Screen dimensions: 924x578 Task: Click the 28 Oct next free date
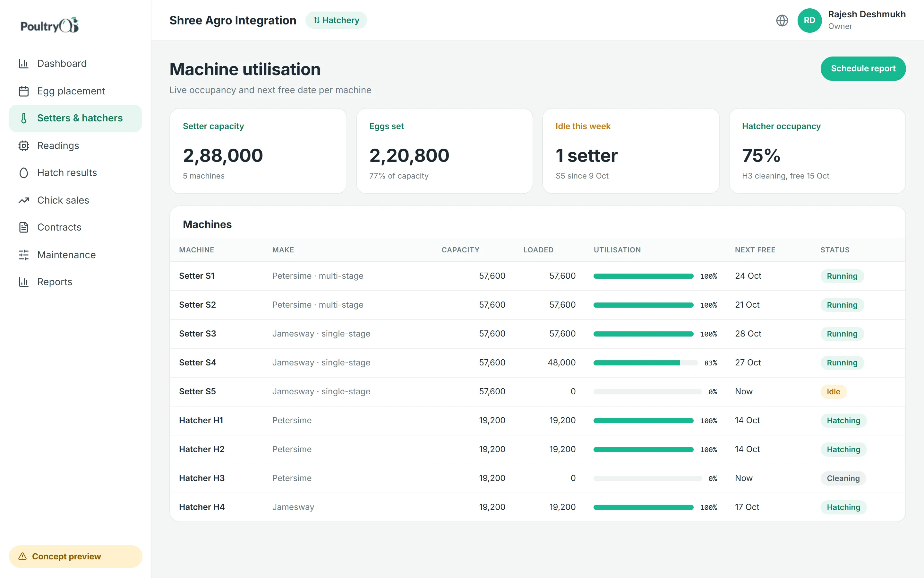(x=748, y=334)
